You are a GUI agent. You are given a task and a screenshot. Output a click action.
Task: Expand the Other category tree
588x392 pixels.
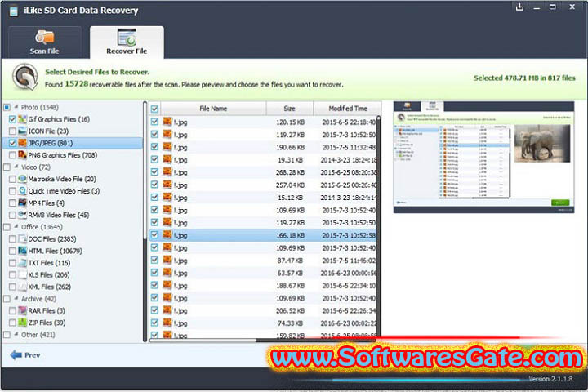click(16, 334)
